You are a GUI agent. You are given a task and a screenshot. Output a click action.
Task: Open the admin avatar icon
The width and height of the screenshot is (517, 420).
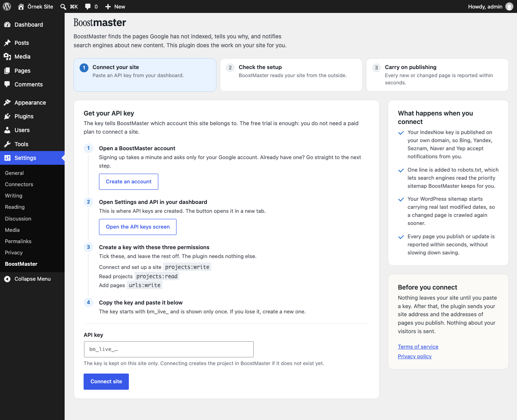tap(509, 6)
